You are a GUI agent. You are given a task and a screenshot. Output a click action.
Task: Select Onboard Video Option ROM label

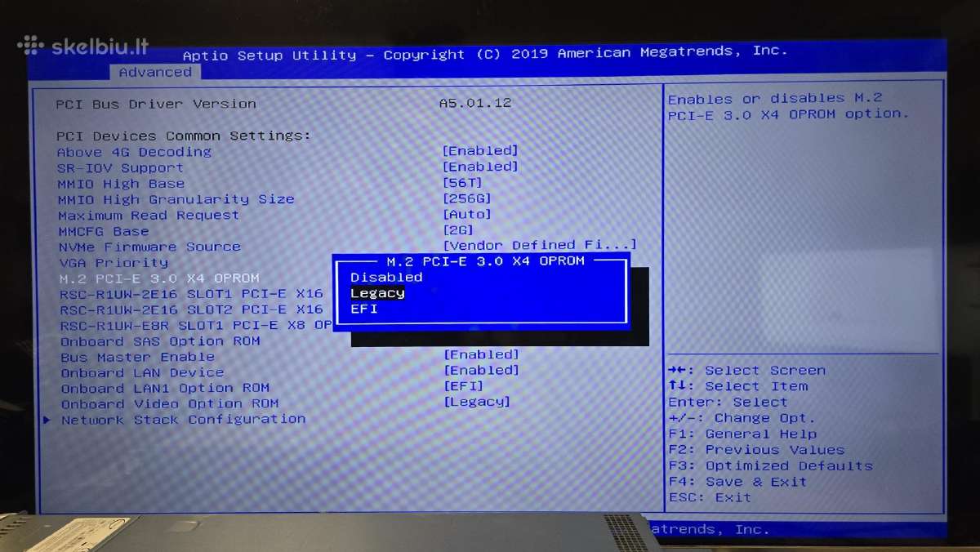point(170,403)
